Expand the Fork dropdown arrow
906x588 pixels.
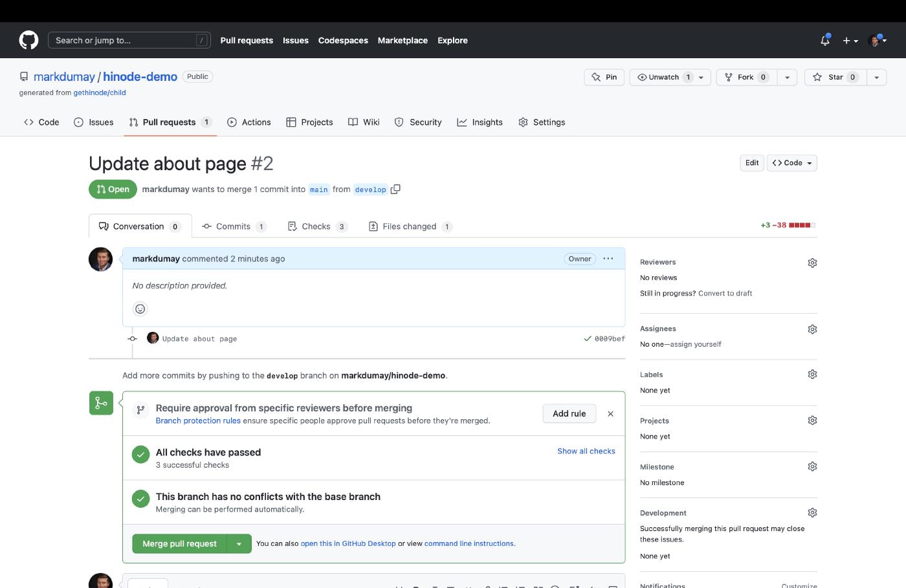click(x=787, y=77)
